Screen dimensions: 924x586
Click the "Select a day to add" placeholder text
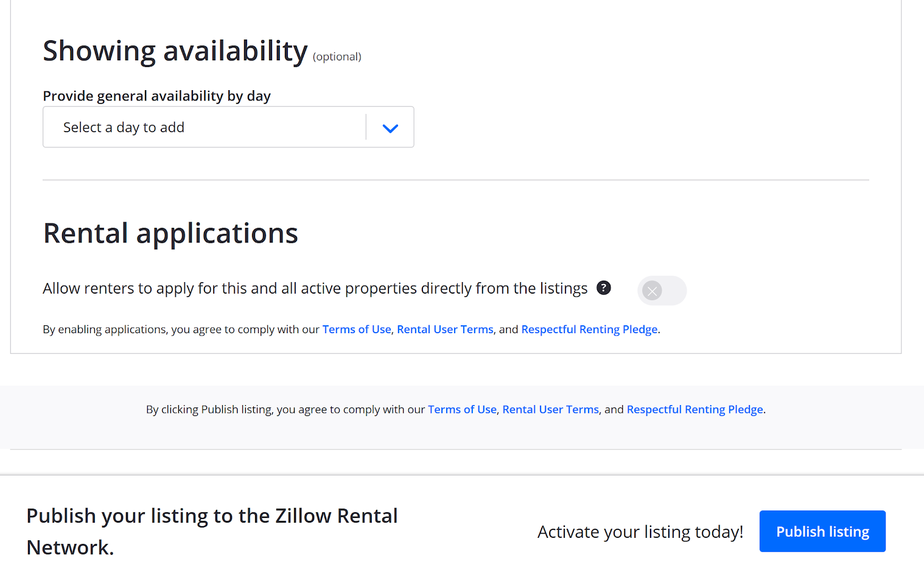(x=124, y=127)
